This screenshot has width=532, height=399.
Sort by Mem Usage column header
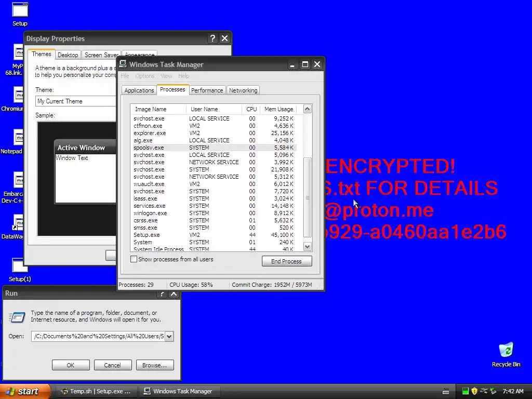point(278,109)
